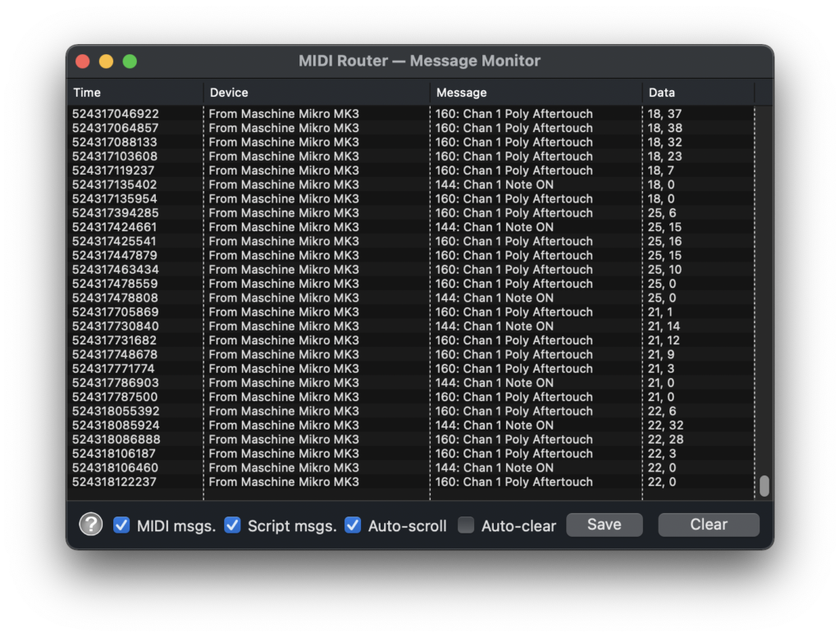Image resolution: width=840 pixels, height=637 pixels.
Task: Click the vertical scrollbar thumb
Action: click(x=765, y=486)
